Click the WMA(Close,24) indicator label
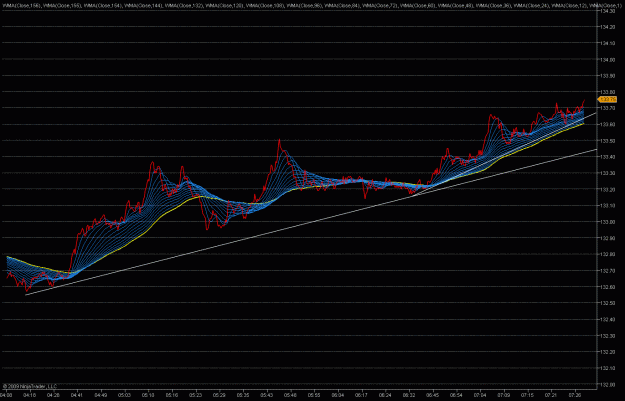This screenshot has height=401, width=625. click(531, 6)
